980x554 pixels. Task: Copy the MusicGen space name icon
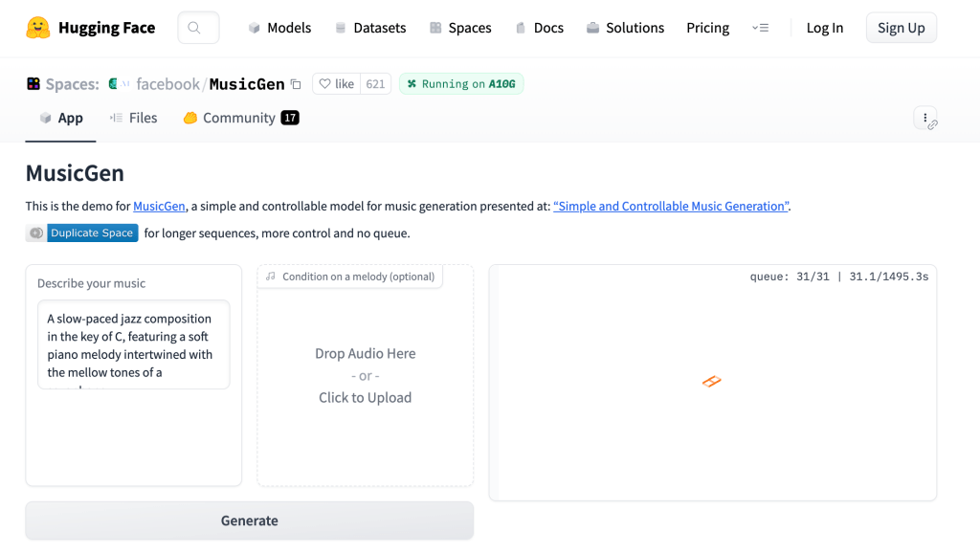pos(296,84)
